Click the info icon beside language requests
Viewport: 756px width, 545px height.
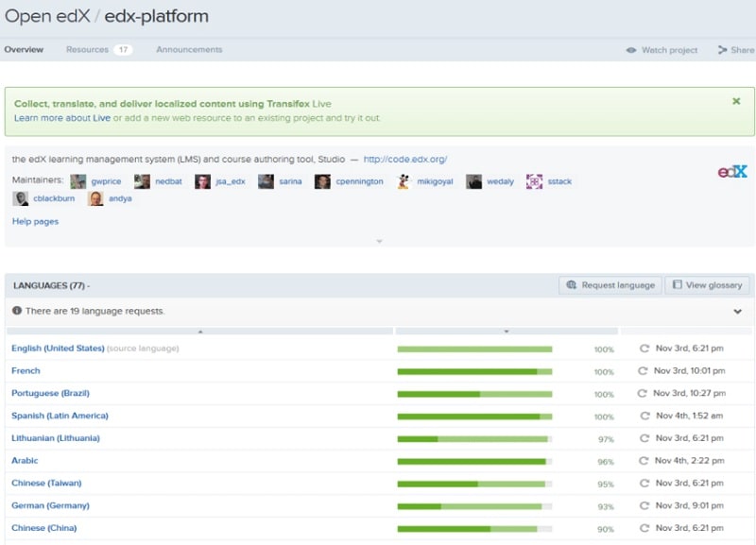tap(17, 311)
